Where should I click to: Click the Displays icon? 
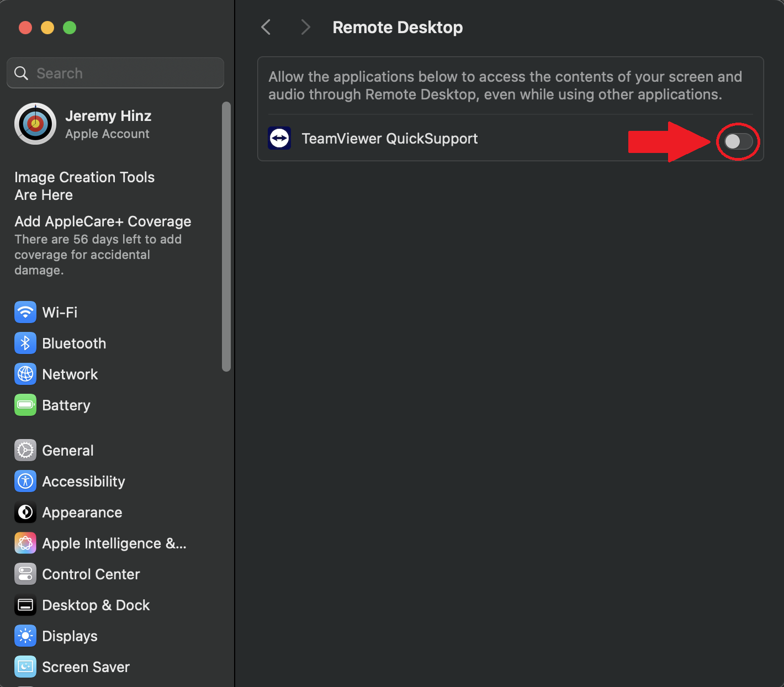click(x=25, y=636)
